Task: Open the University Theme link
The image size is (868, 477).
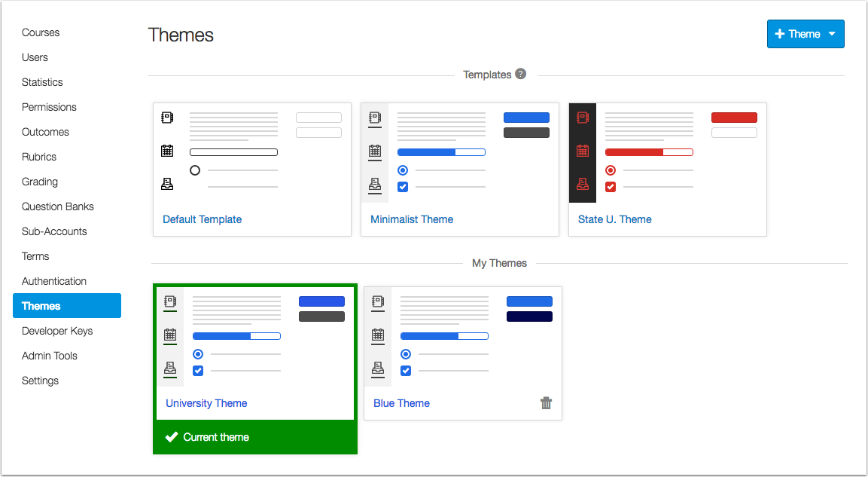Action: pos(206,403)
